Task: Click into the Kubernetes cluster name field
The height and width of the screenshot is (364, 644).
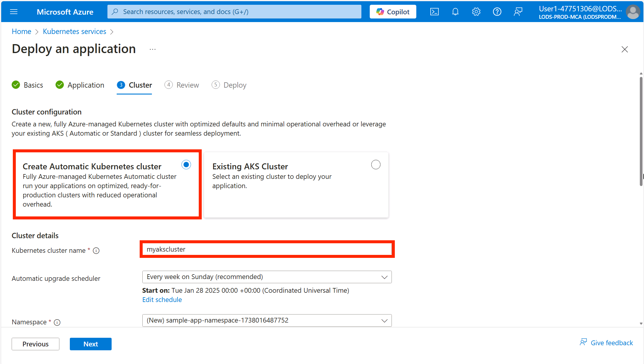Action: point(267,249)
